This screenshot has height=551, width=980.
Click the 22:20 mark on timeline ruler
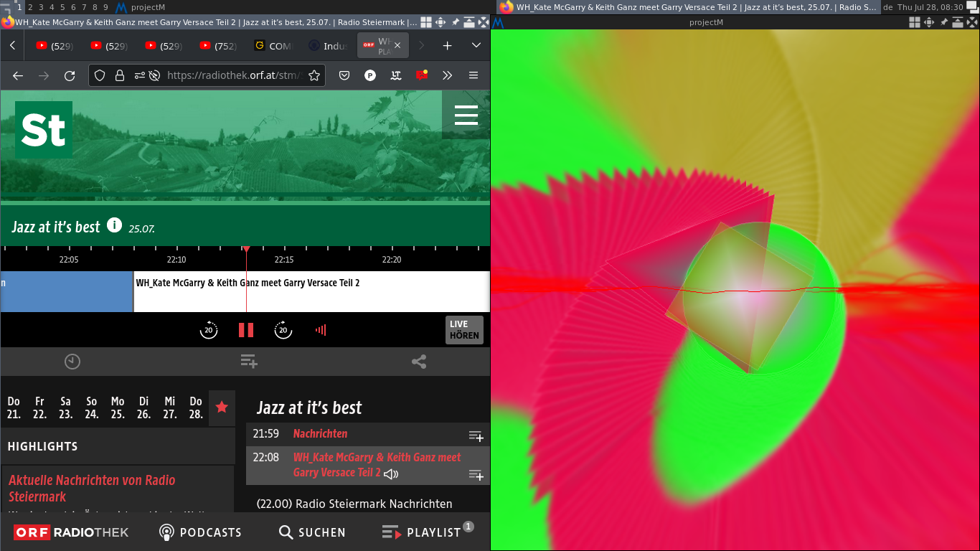(x=392, y=259)
